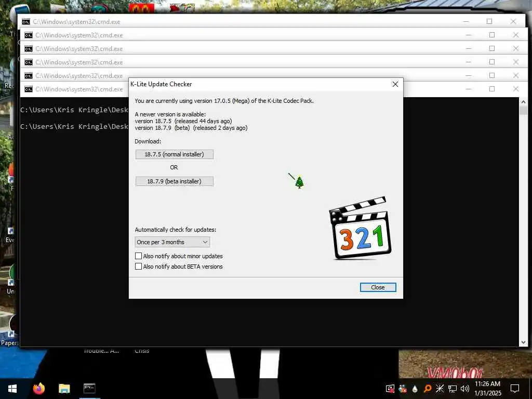The image size is (532, 399).
Task: Click the icon of the fourth cmd.exe window
Action: pyautogui.click(x=29, y=62)
